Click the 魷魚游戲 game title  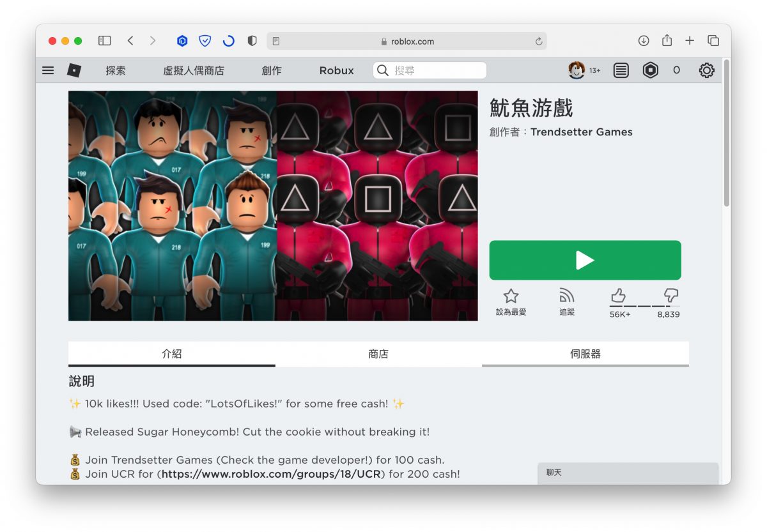[x=531, y=108]
